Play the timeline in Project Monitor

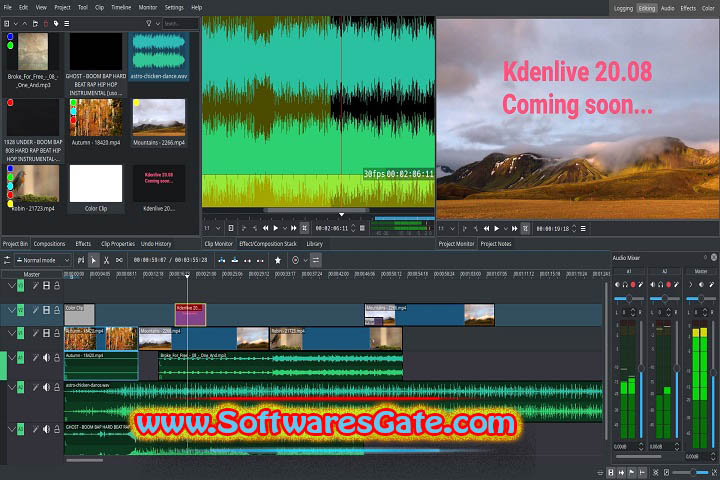(496, 228)
